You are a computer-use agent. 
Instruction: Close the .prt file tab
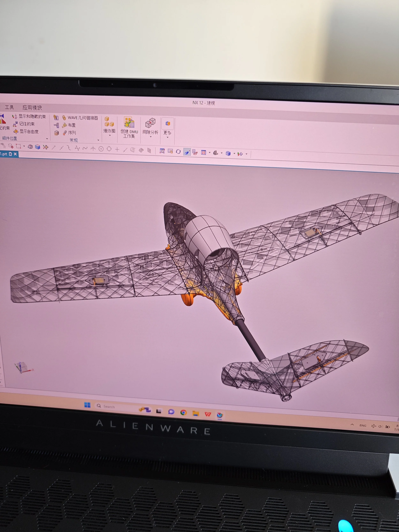click(15, 154)
